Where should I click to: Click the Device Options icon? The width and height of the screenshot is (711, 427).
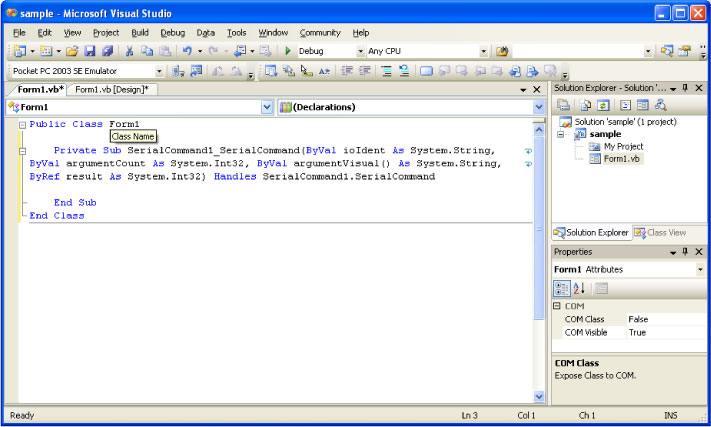(x=196, y=71)
